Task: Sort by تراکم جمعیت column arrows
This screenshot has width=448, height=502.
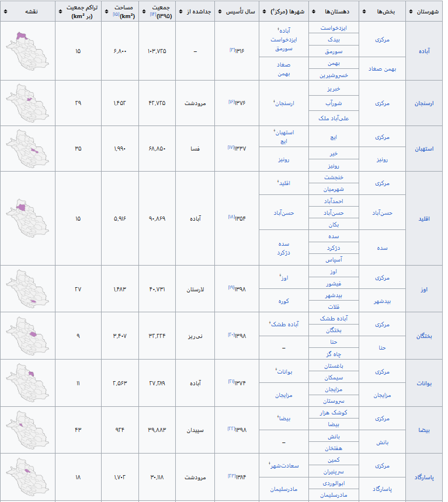Action: [61, 12]
